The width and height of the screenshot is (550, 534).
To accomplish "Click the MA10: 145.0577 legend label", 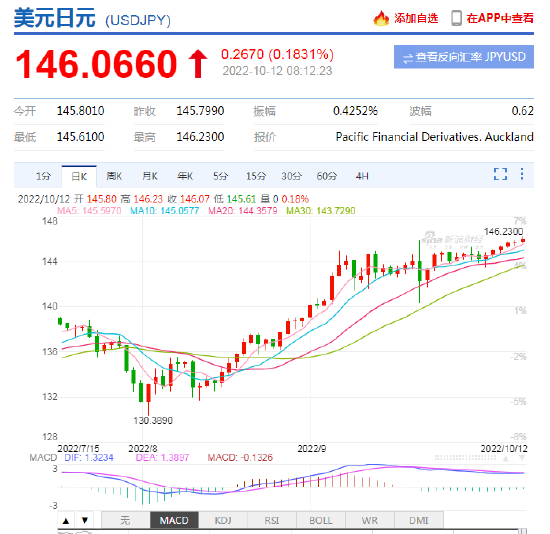I will [165, 211].
